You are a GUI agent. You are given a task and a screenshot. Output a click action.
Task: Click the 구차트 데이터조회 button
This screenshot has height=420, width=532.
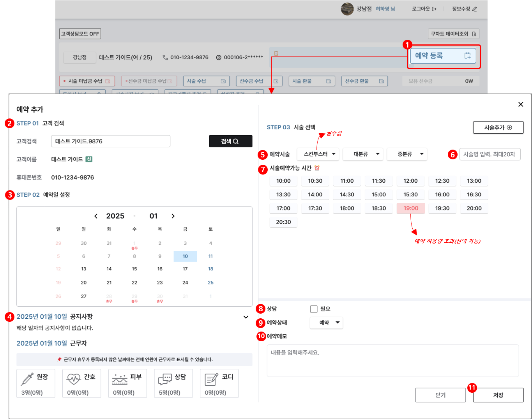click(454, 34)
